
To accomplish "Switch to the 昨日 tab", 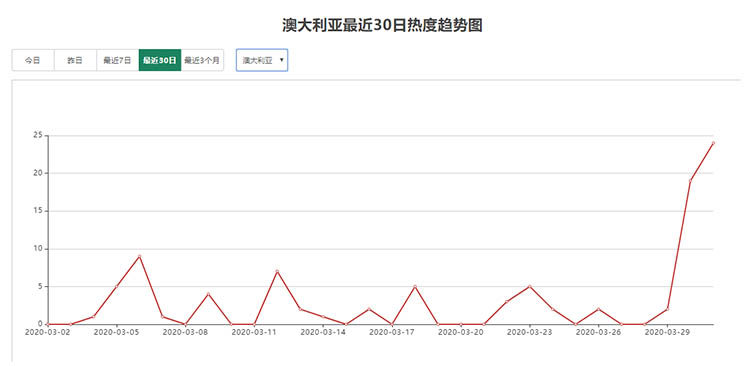I will pyautogui.click(x=75, y=60).
